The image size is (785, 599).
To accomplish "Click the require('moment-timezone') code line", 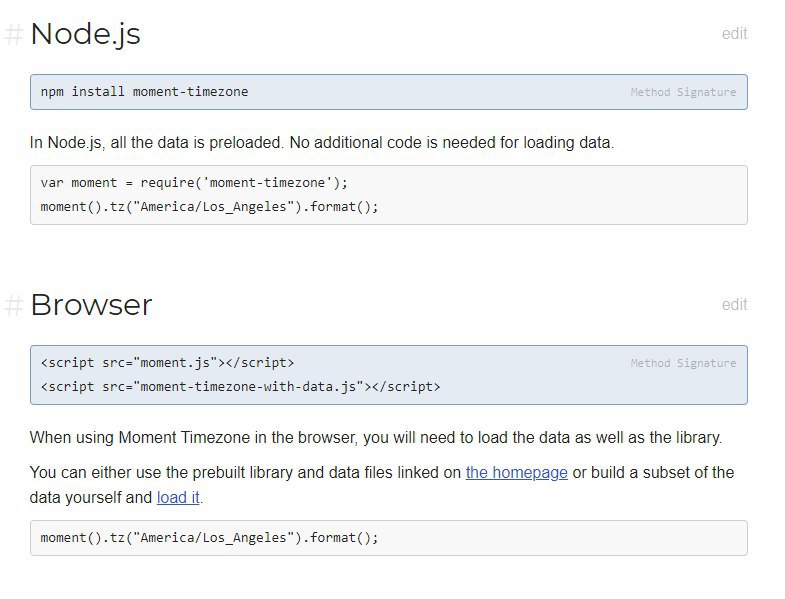I will (x=194, y=183).
